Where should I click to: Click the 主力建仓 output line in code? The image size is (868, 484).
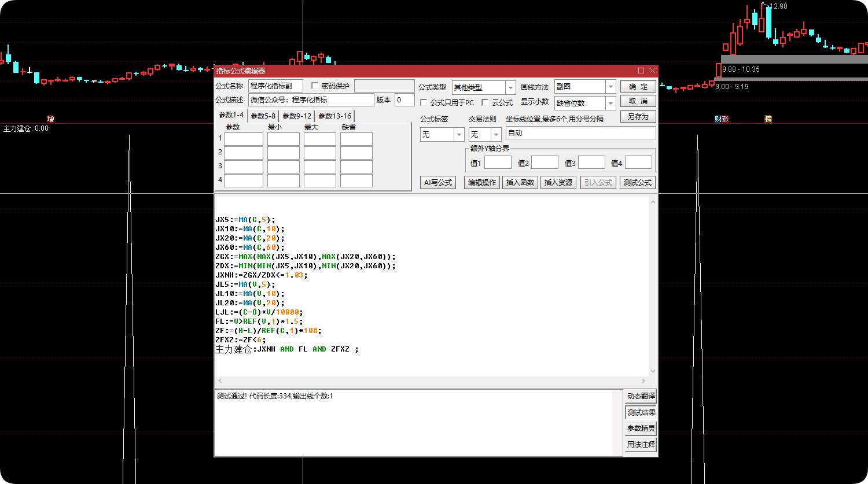point(287,349)
